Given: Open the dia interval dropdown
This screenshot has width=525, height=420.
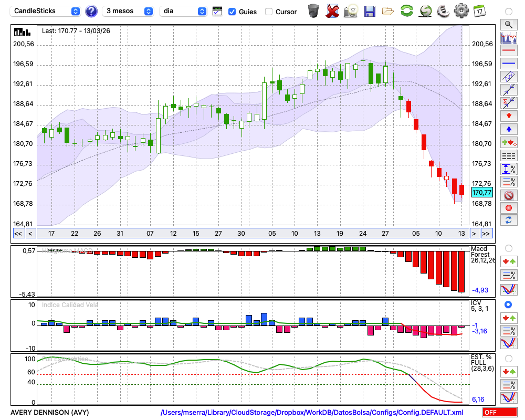Looking at the screenshot, I should click(183, 11).
